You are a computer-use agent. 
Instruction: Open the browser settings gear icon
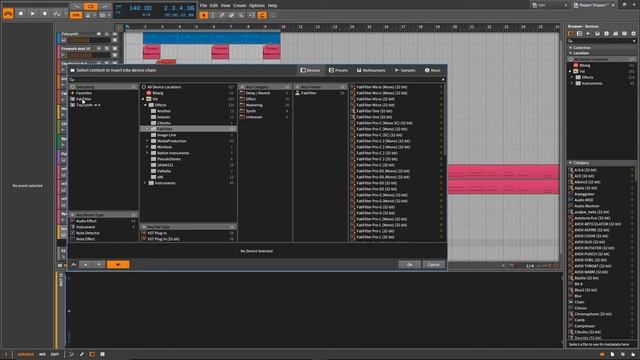pos(633,33)
